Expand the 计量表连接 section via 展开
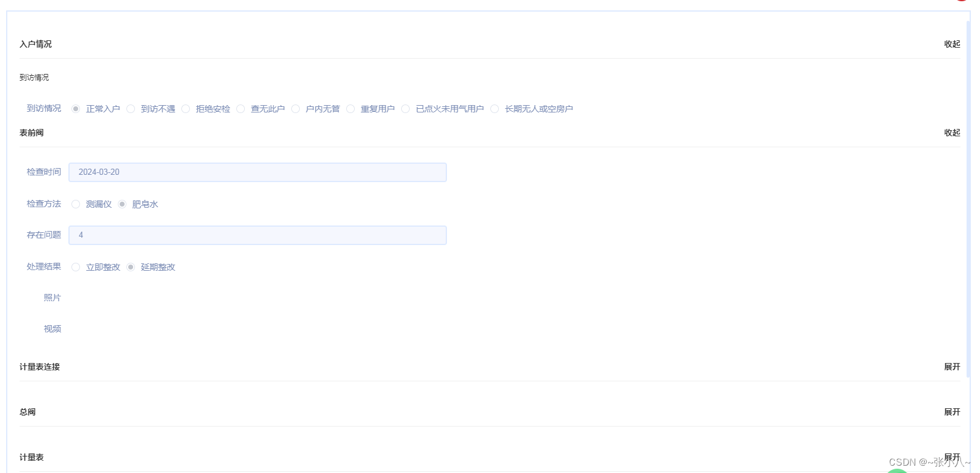980x473 pixels. coord(952,367)
